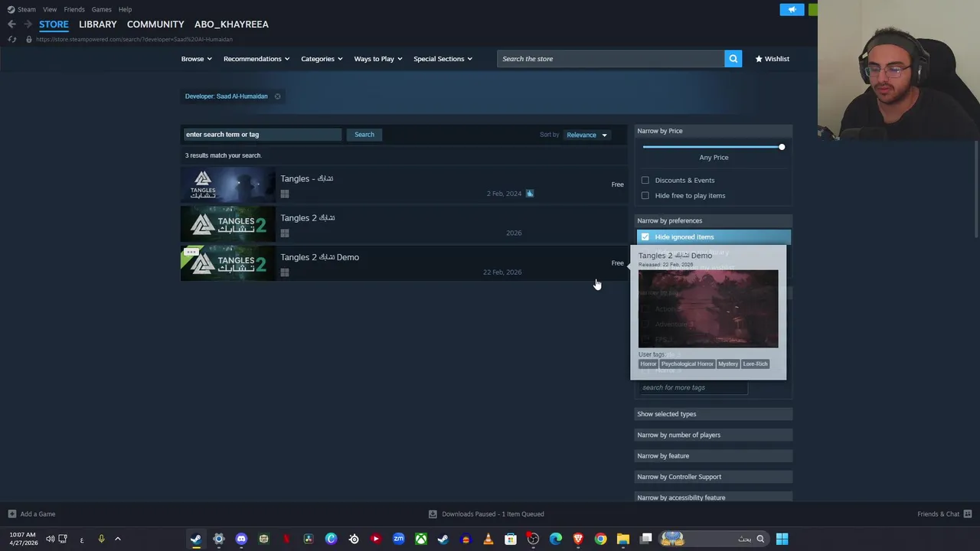Viewport: 980px width, 551px height.
Task: Click the Windows Start button
Action: [x=782, y=539]
